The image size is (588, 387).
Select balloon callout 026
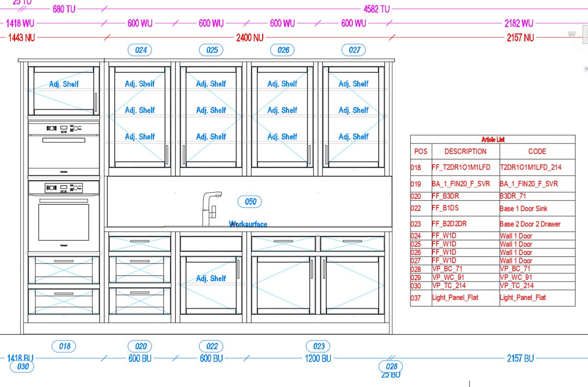tap(282, 49)
